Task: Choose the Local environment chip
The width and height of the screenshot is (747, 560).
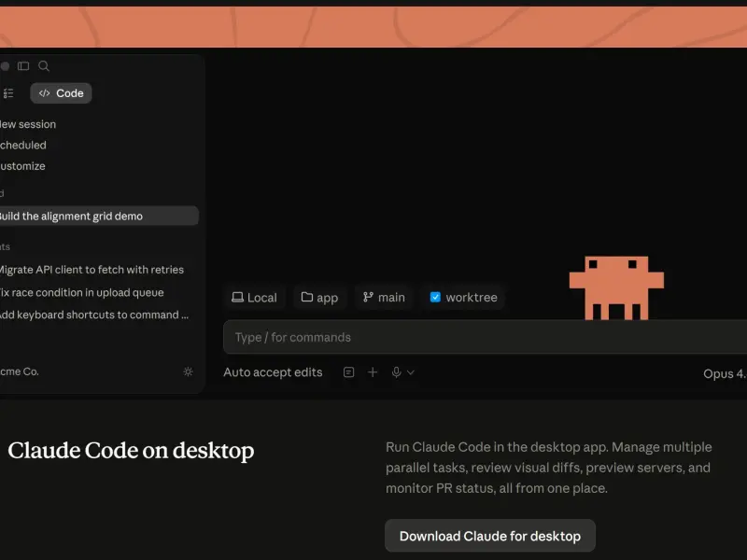Action: point(254,298)
